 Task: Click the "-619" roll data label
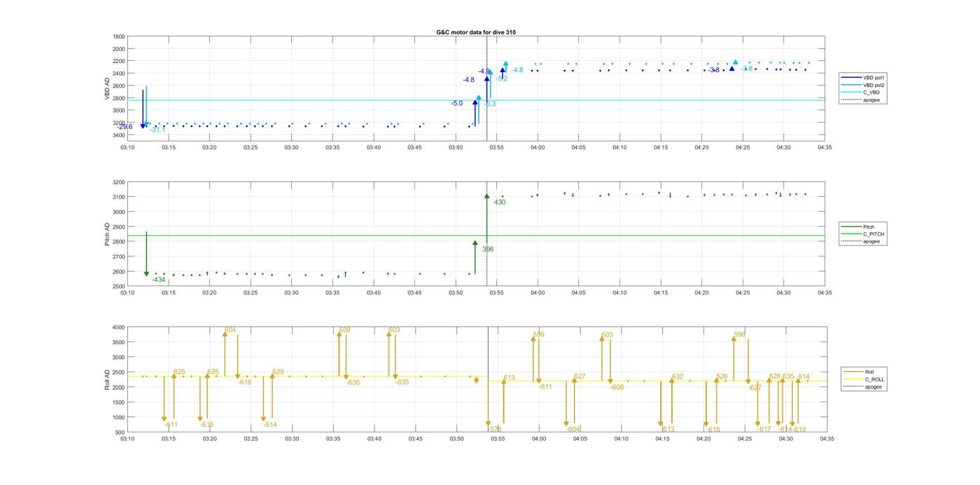[x=799, y=429]
